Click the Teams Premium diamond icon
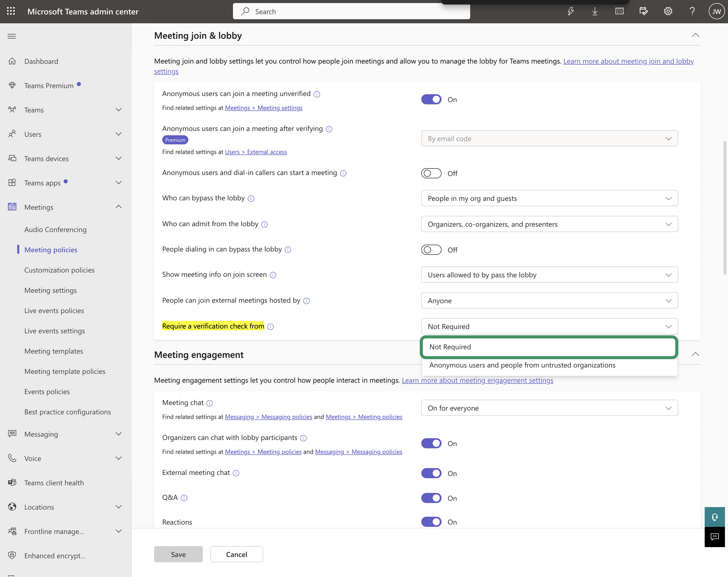 [12, 85]
